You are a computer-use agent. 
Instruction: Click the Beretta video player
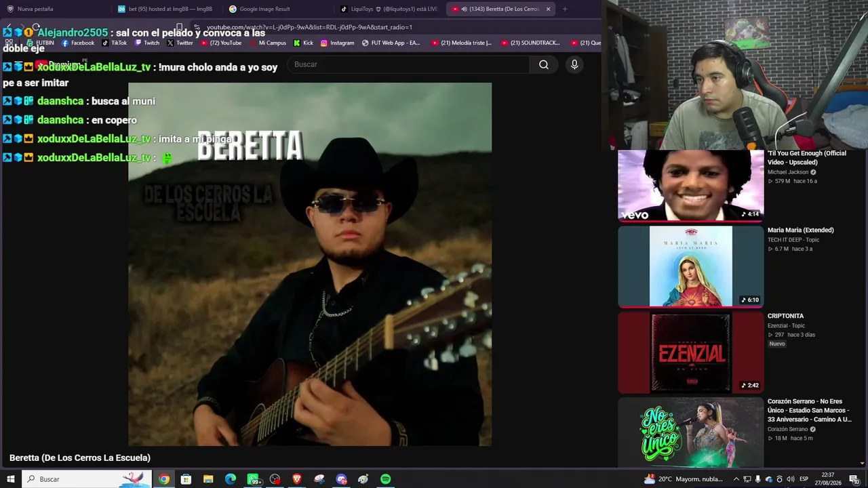pos(310,264)
